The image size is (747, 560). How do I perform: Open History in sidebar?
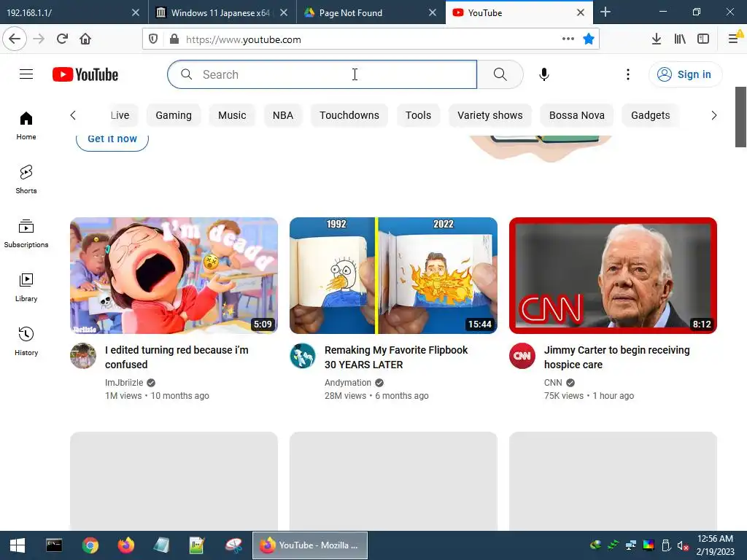tap(26, 341)
